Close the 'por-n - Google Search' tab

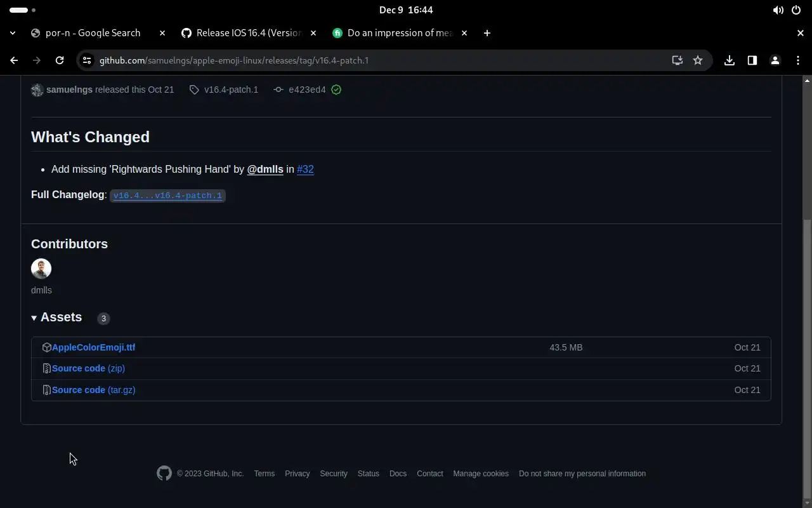point(162,33)
